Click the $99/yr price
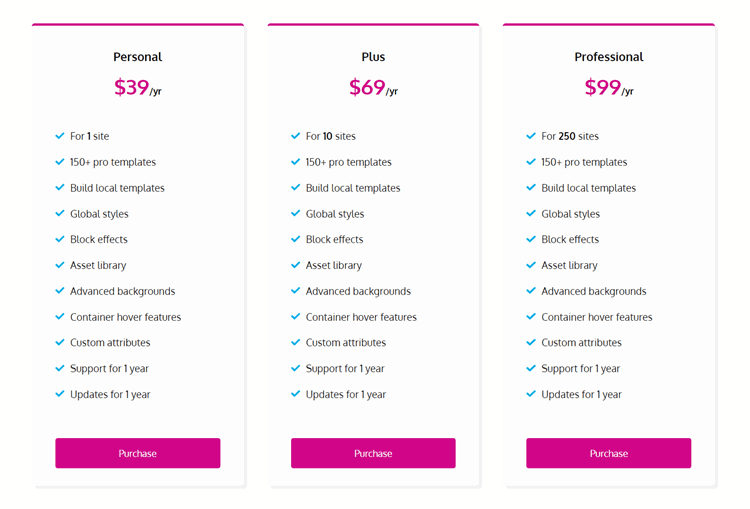This screenshot has height=509, width=750. tap(609, 88)
